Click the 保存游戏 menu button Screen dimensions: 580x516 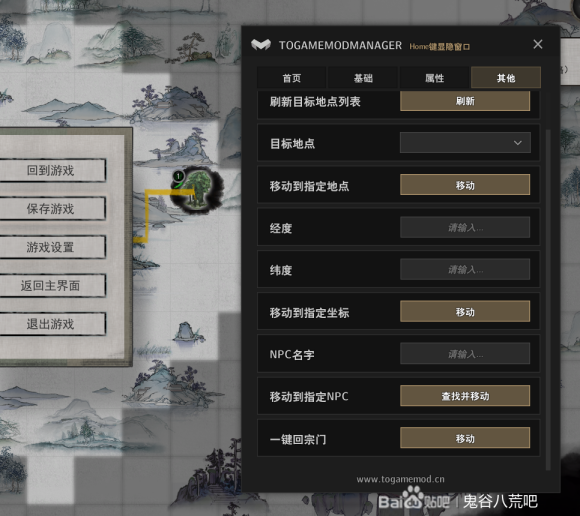(x=51, y=209)
